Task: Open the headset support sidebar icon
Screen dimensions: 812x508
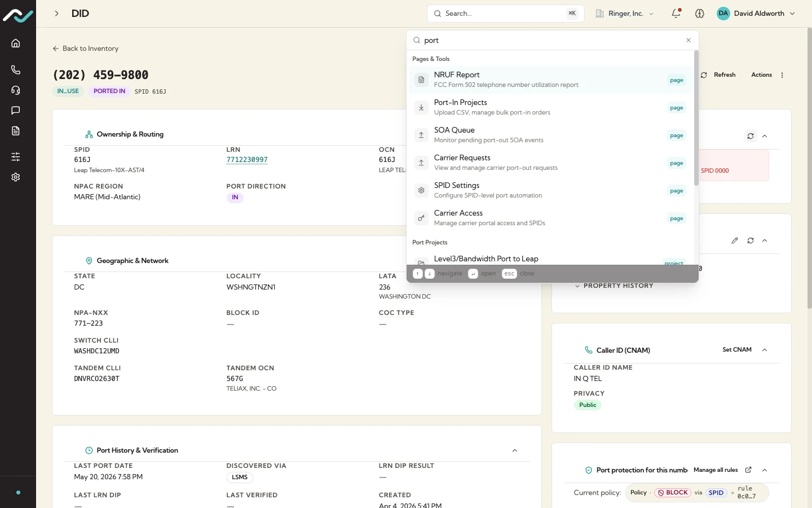Action: click(x=16, y=90)
